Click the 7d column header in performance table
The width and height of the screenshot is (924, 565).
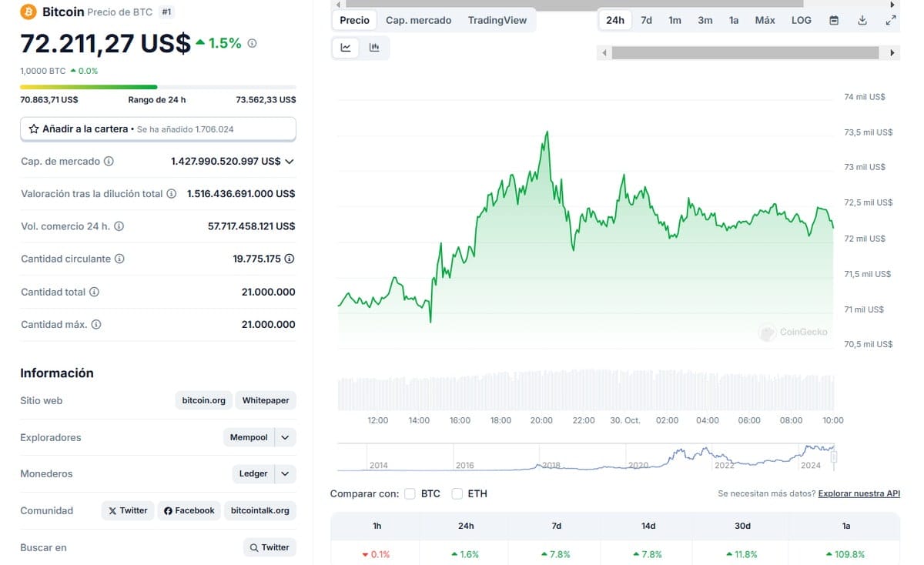click(x=557, y=526)
